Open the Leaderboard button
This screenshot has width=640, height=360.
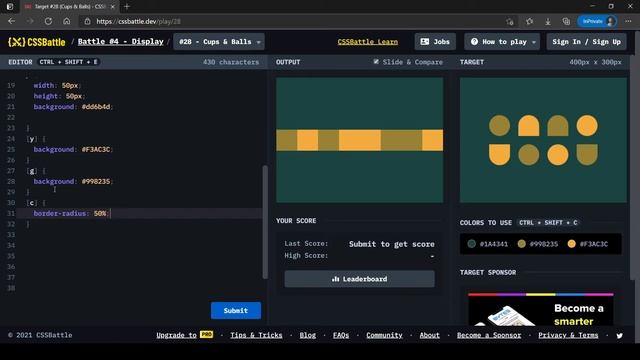[x=359, y=279]
